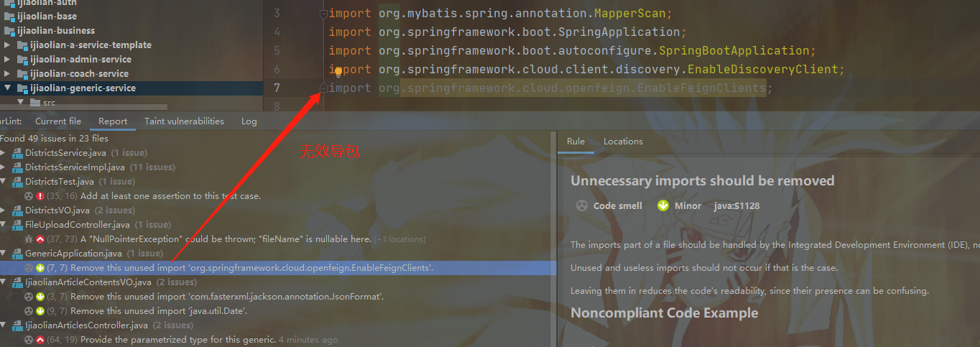Click the FileUploadController.java file icon

pos(17,225)
